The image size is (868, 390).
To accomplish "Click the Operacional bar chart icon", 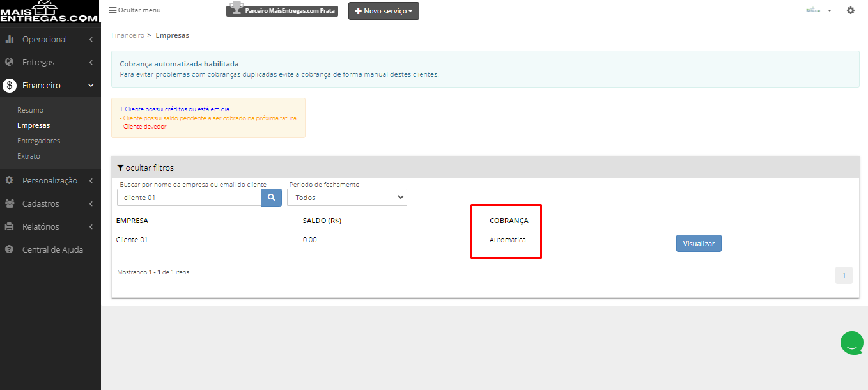I will (10, 40).
